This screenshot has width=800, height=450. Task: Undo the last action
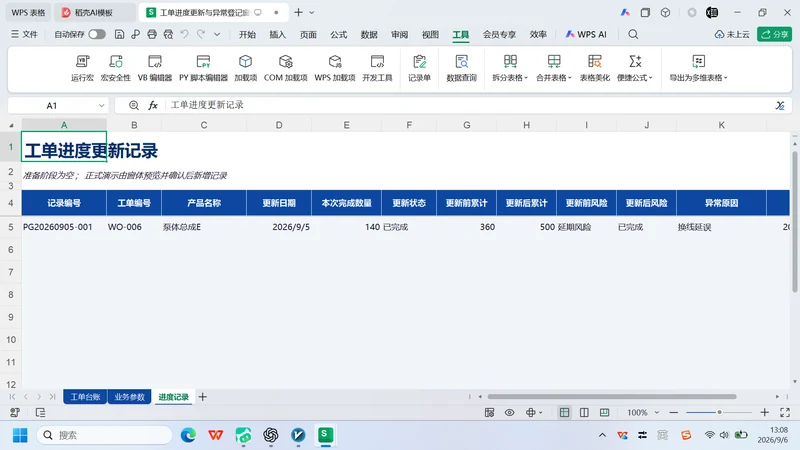184,34
